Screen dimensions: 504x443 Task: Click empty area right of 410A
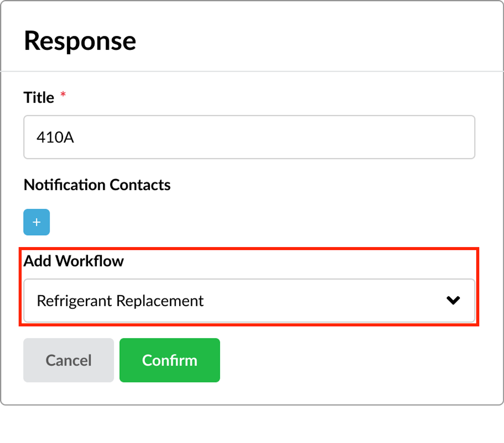274,137
